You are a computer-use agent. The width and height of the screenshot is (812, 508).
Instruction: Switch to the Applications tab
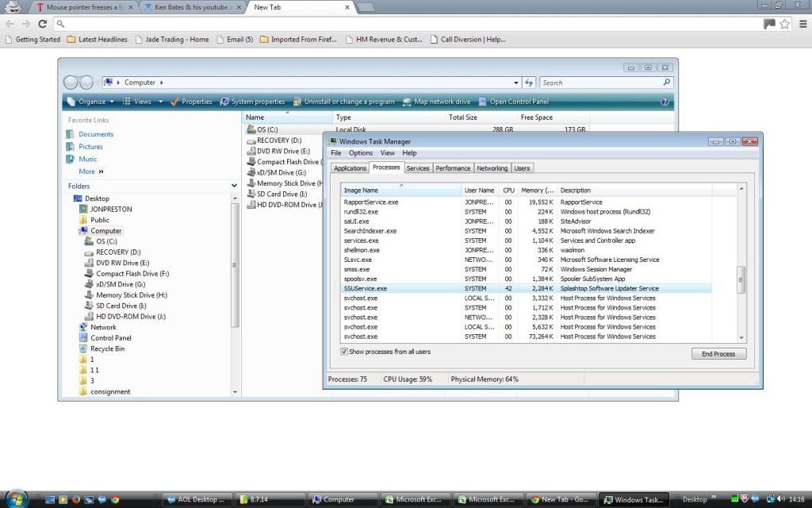click(350, 168)
